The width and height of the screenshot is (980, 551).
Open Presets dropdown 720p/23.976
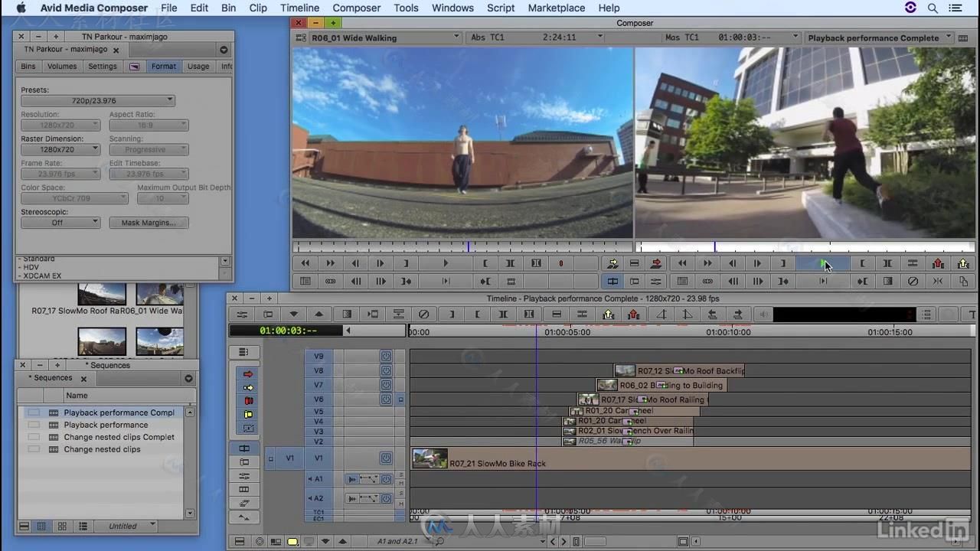(98, 101)
